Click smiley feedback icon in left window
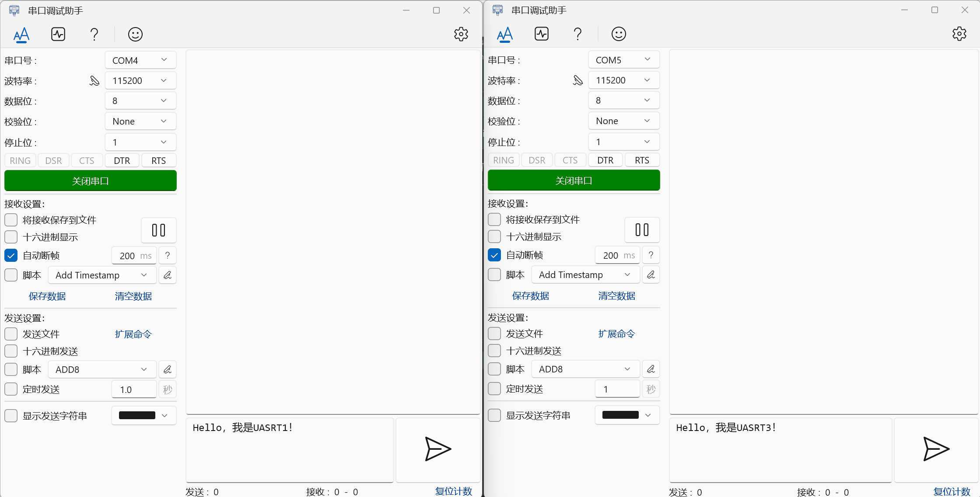Screen dimensions: 980x497 point(135,34)
